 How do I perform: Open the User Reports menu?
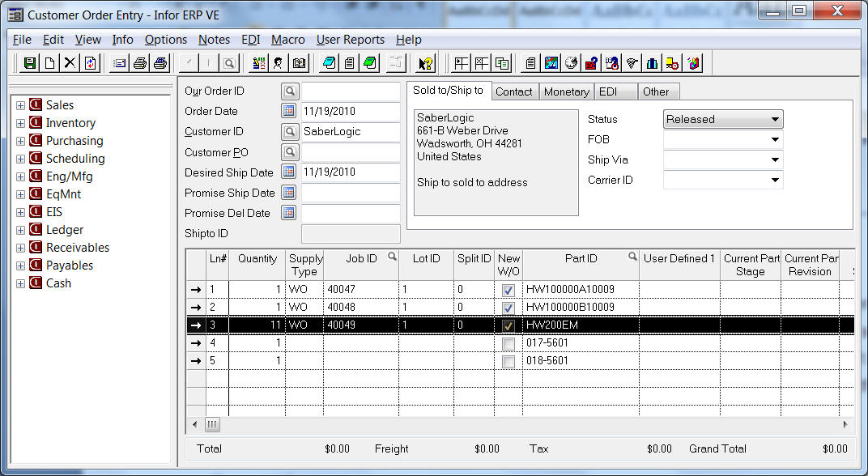pyautogui.click(x=351, y=40)
